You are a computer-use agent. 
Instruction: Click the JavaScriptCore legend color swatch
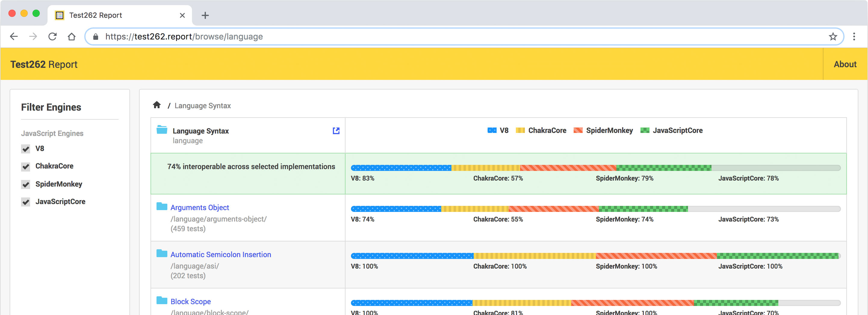(x=645, y=130)
